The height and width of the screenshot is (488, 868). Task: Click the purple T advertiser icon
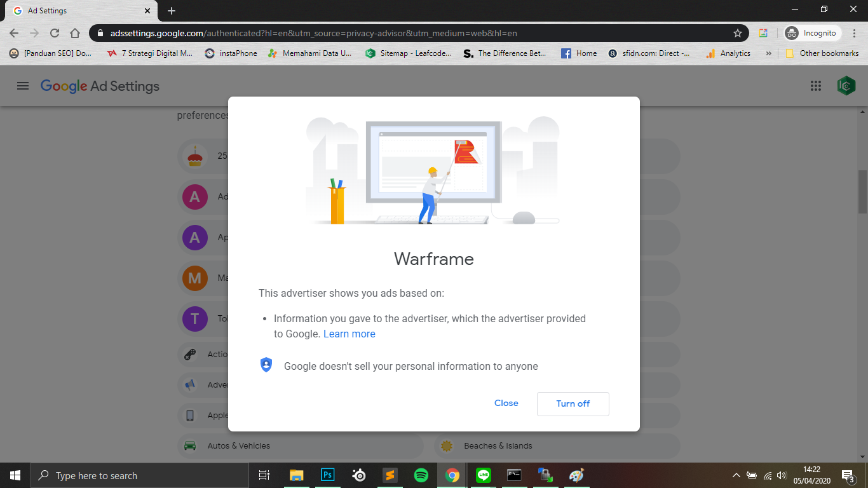(x=195, y=319)
